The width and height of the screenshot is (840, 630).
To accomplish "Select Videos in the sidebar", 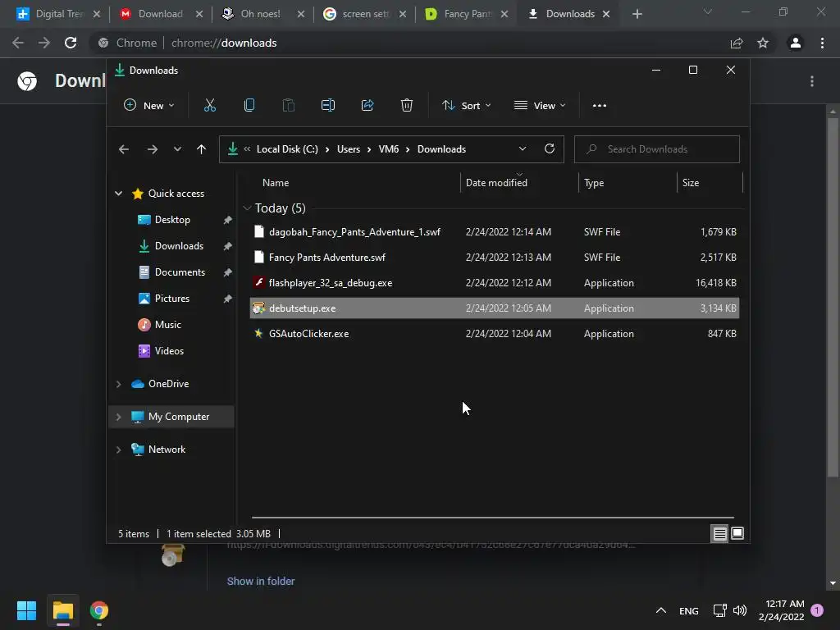I will tap(169, 351).
